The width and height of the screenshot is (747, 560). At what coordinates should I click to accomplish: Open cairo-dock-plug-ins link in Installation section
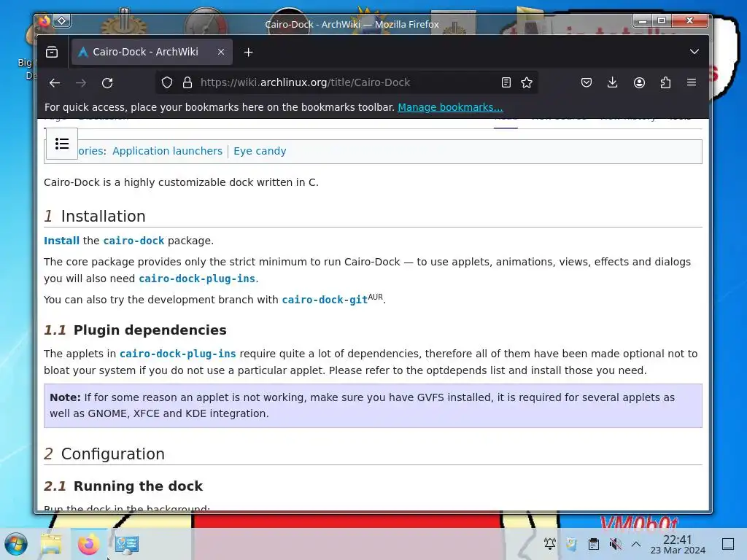pos(197,279)
